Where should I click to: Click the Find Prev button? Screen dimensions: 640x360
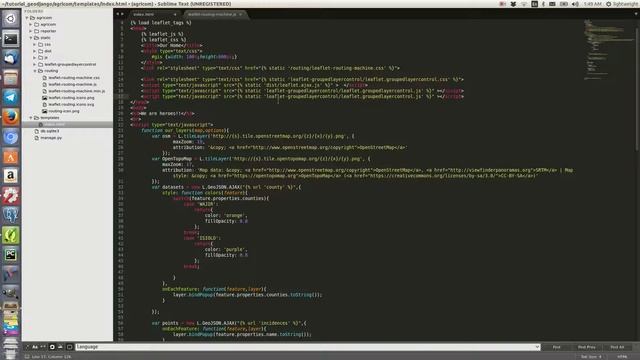[587, 347]
